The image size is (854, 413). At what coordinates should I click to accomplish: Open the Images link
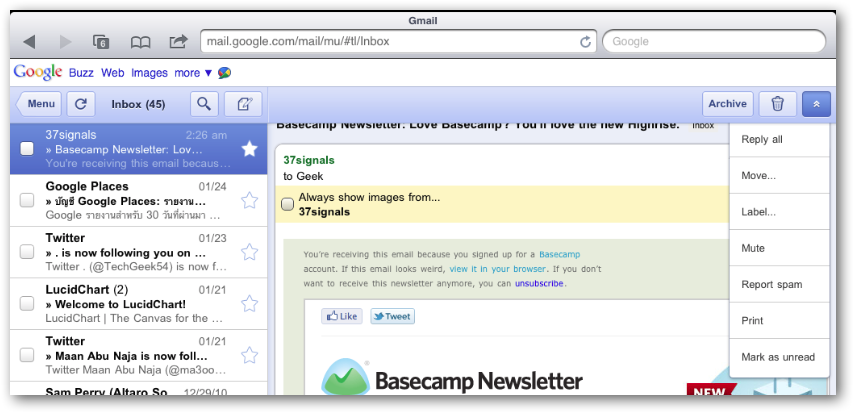tap(149, 73)
